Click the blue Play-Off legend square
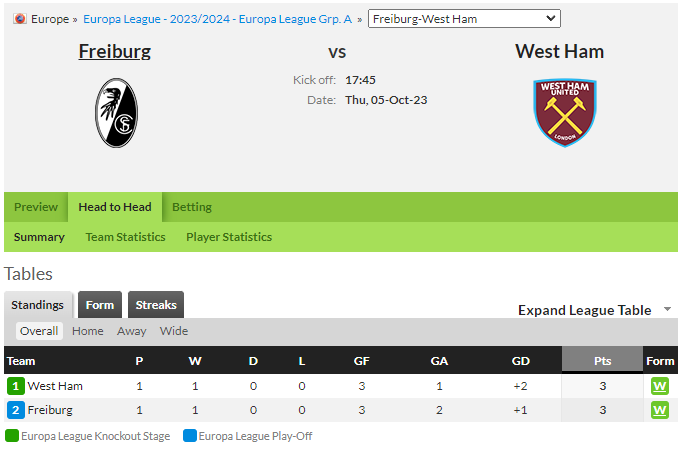The width and height of the screenshot is (681, 462). tap(190, 436)
